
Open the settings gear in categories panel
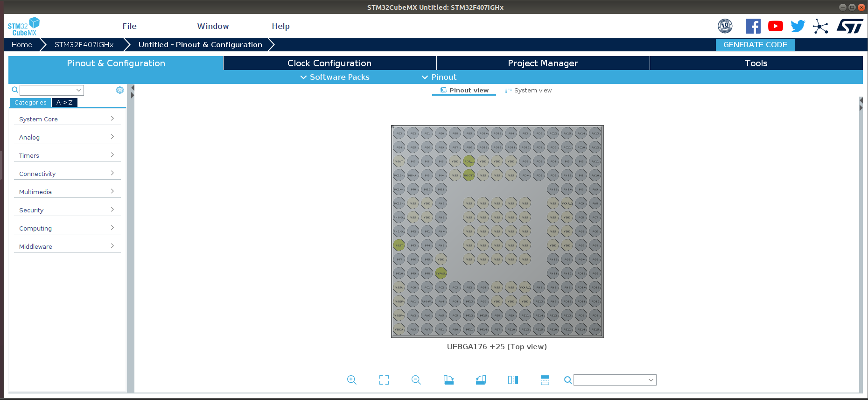tap(120, 90)
